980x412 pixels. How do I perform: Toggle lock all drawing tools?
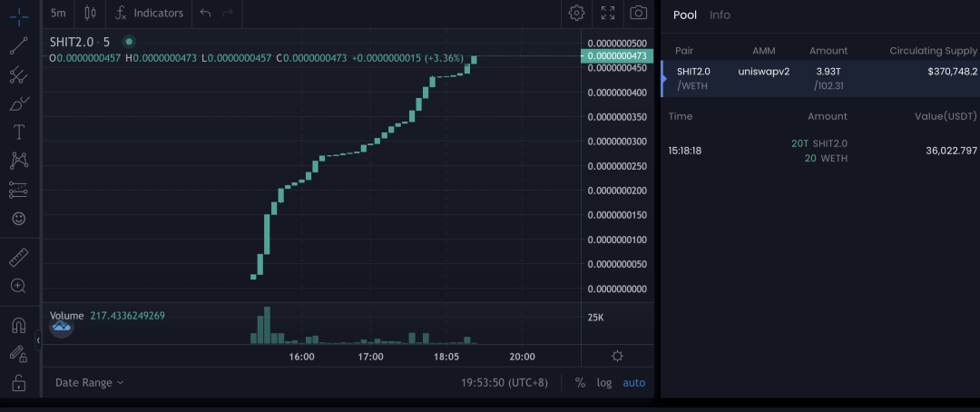(x=18, y=383)
